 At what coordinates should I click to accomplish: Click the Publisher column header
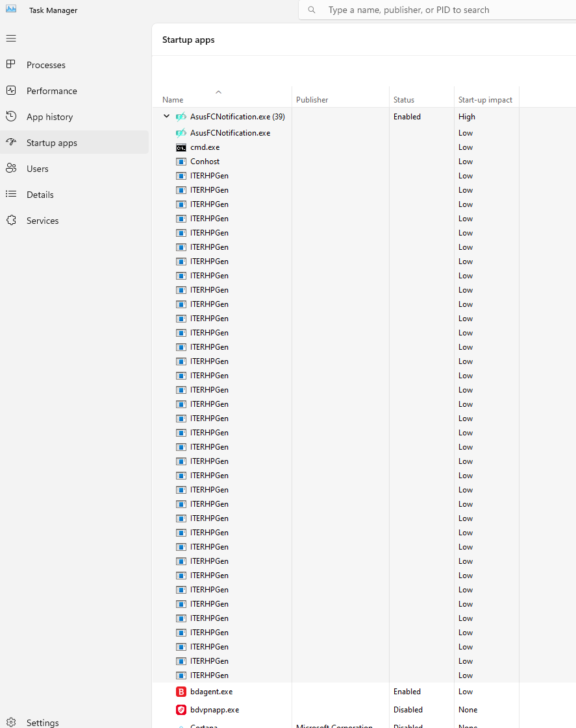point(312,100)
